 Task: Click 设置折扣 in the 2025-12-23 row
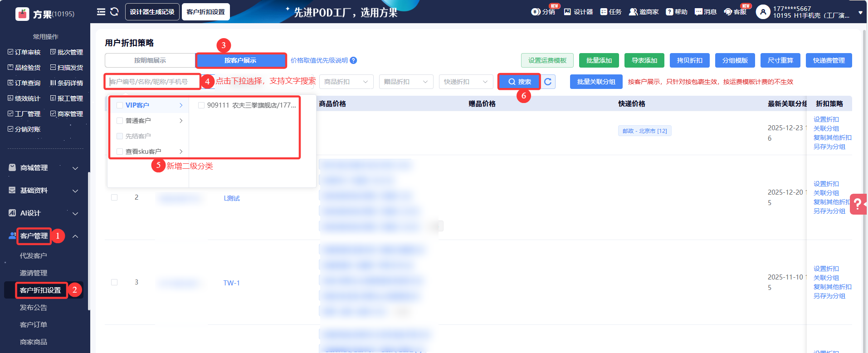click(826, 119)
